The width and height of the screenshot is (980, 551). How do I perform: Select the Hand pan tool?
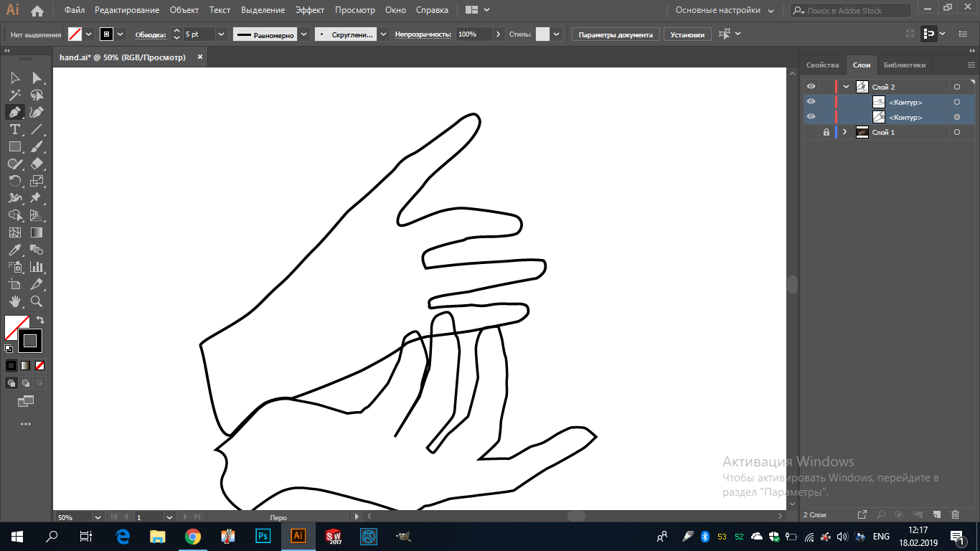tap(14, 301)
